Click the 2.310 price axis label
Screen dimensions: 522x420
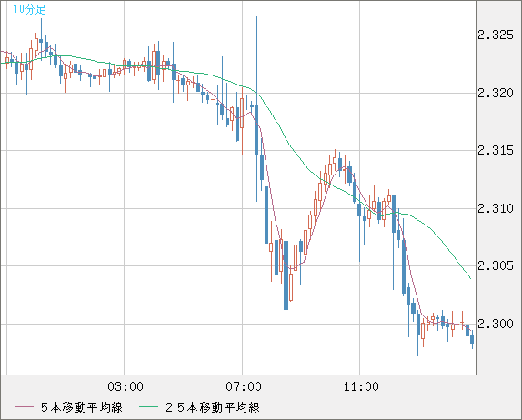(496, 209)
